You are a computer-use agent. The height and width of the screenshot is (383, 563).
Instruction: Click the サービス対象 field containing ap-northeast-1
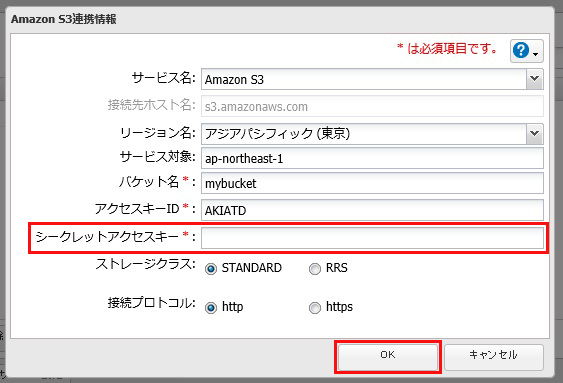(x=372, y=158)
